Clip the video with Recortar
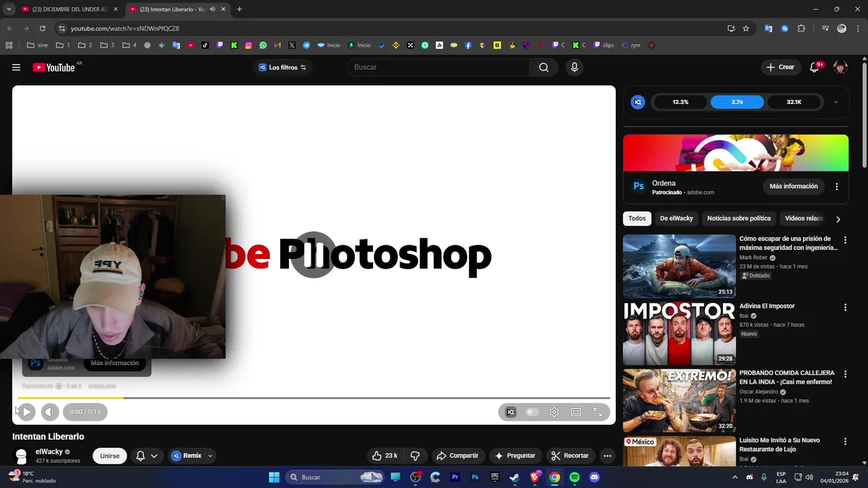Viewport: 868px width, 488px height. pos(570,455)
